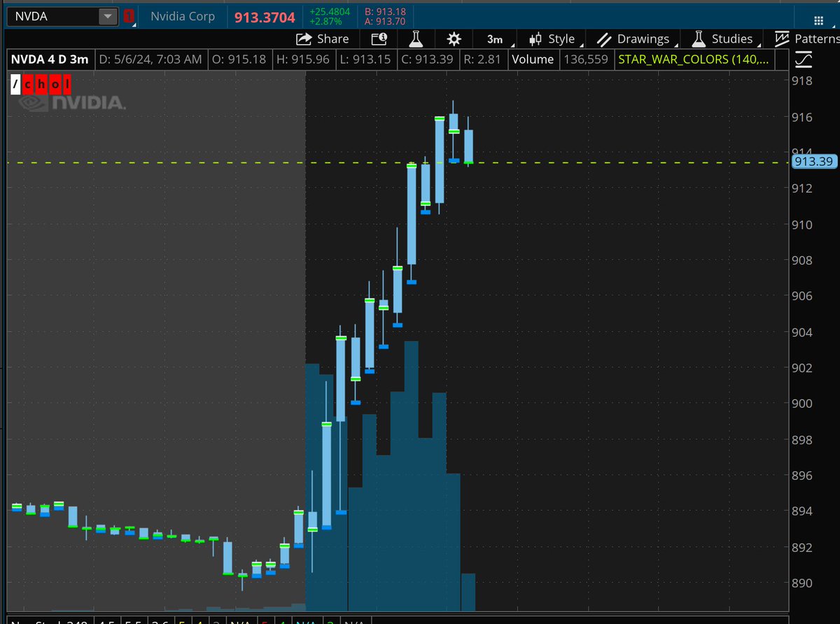Click the red 'l' chart label
Viewport: 840px width, 624px height.
click(66, 86)
